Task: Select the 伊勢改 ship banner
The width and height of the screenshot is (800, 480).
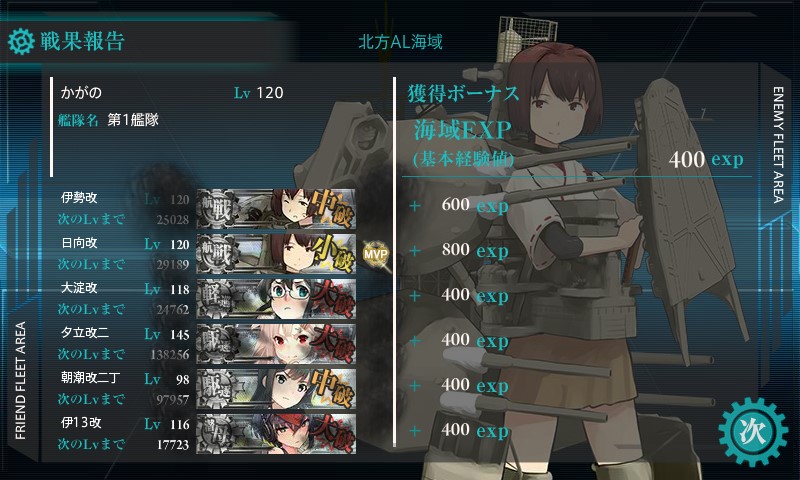Action: [276, 209]
